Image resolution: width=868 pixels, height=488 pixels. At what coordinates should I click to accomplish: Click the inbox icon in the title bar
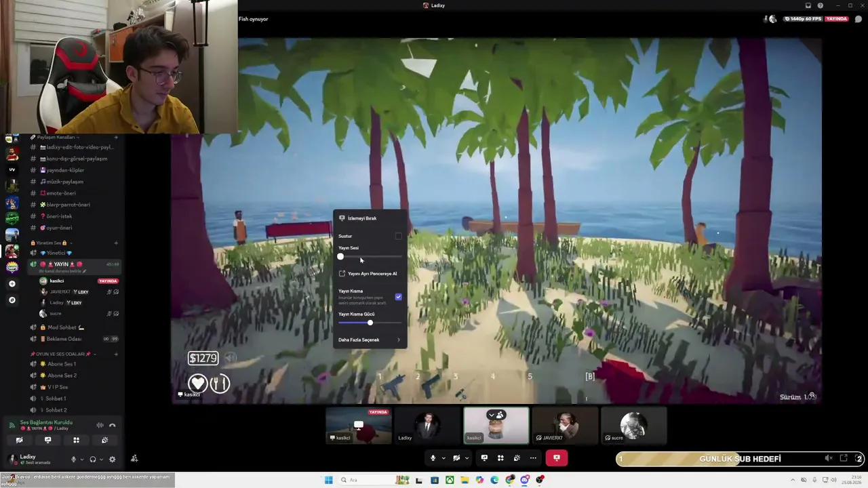(x=808, y=5)
